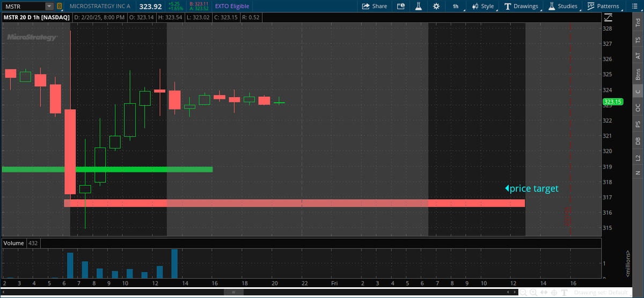Click the large red candle at 6:30
Viewport: 644px width, 298px height.
pos(70,151)
